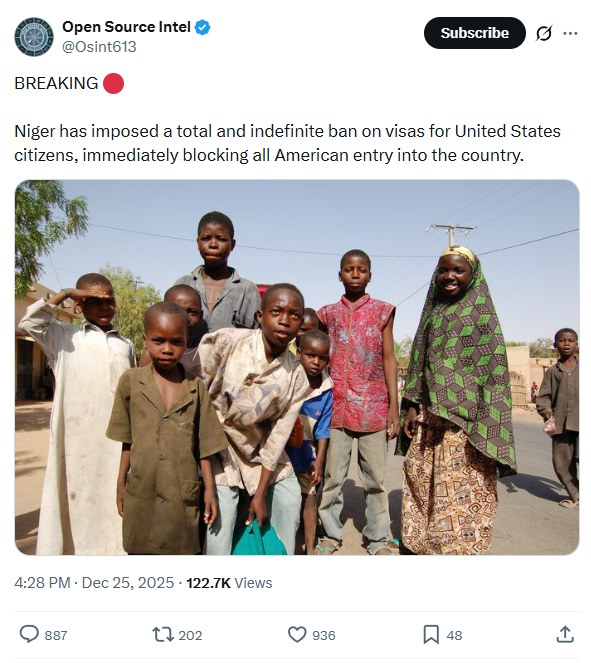Like the post with the heart icon
This screenshot has height=663, width=591.
(297, 635)
